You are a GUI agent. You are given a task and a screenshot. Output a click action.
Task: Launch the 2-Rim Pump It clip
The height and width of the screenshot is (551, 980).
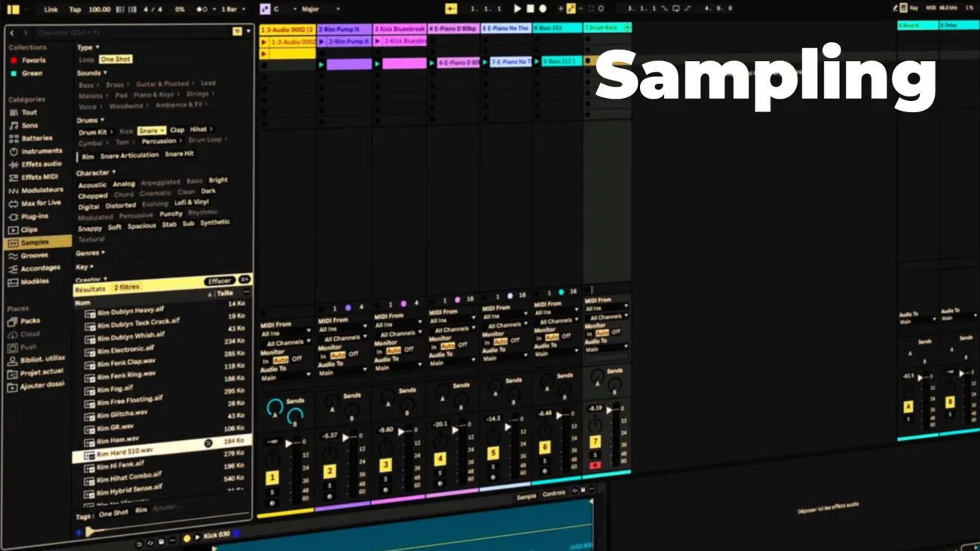(322, 41)
